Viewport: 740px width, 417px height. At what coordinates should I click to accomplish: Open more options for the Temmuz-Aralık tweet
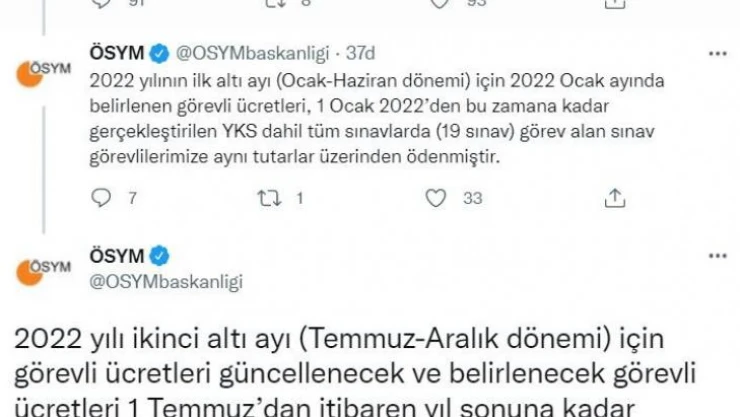pyautogui.click(x=718, y=256)
